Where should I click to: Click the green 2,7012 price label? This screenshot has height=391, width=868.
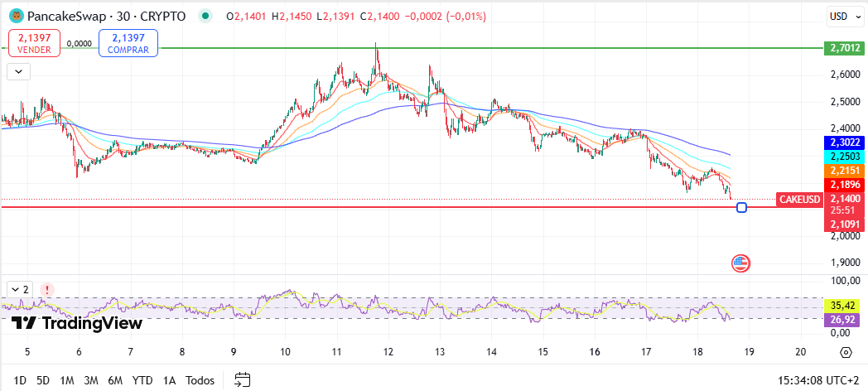[x=844, y=48]
